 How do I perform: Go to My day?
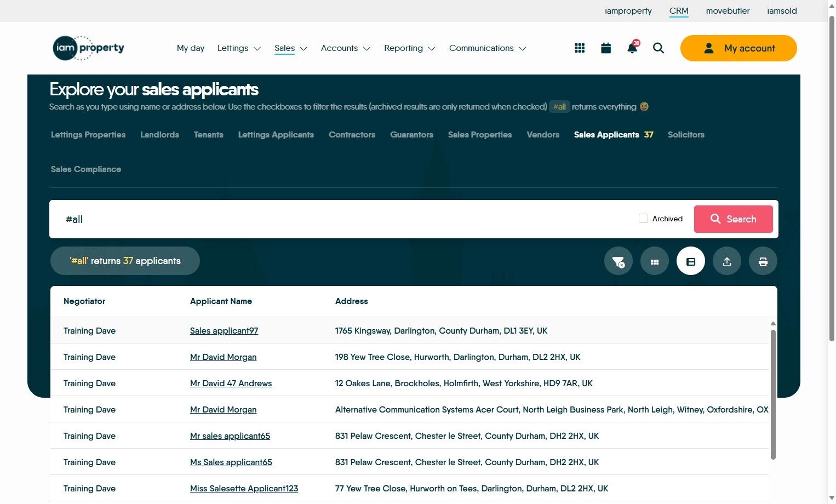(191, 48)
